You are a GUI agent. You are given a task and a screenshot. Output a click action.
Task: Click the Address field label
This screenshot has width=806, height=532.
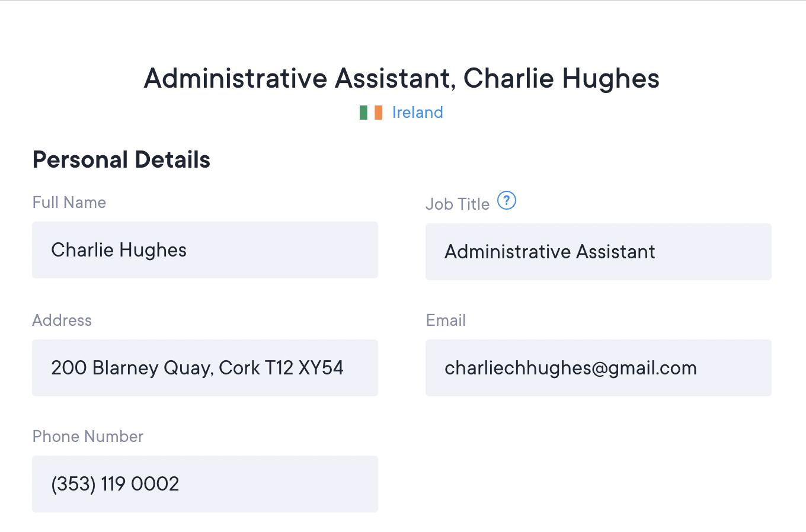coord(62,321)
